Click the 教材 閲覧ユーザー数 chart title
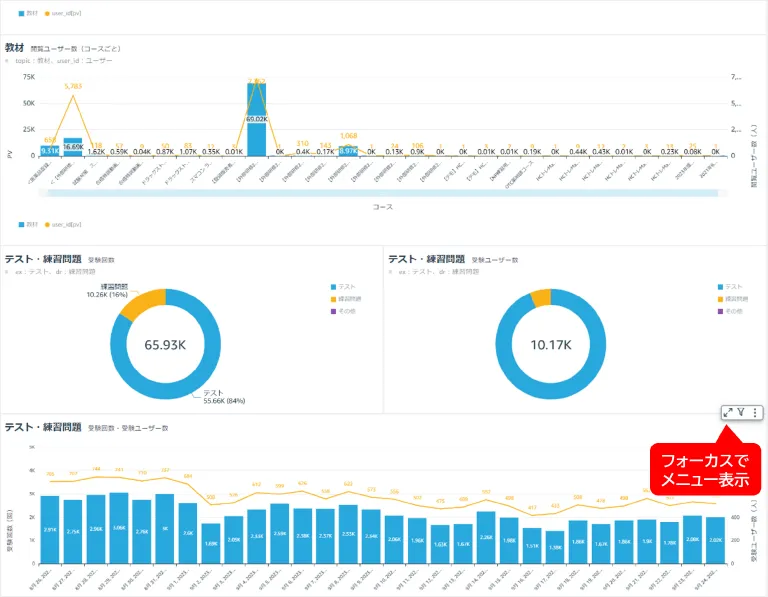768x597 pixels. click(63, 48)
